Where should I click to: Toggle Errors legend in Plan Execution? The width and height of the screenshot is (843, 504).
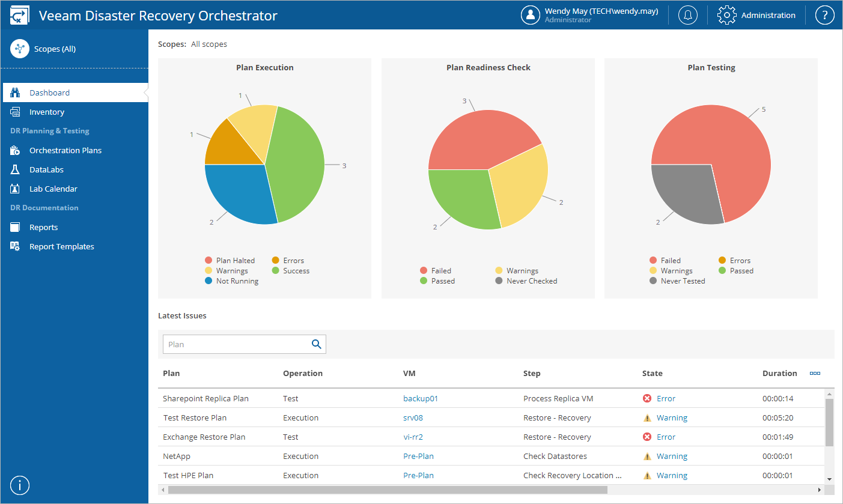tap(288, 260)
